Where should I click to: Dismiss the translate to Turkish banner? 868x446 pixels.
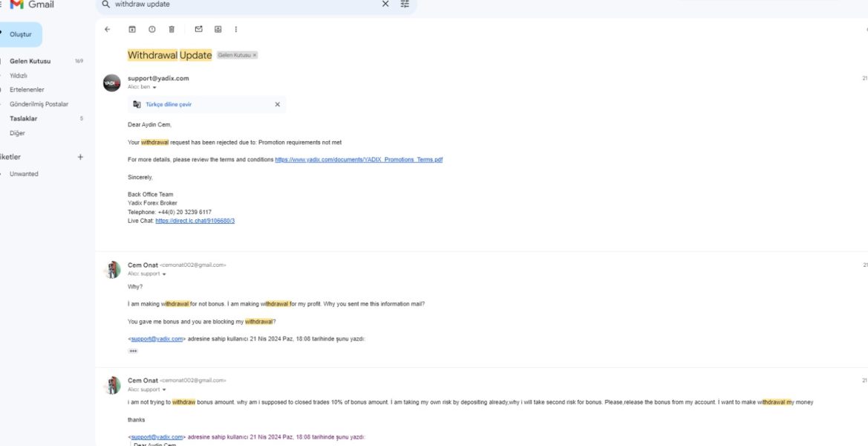click(278, 104)
